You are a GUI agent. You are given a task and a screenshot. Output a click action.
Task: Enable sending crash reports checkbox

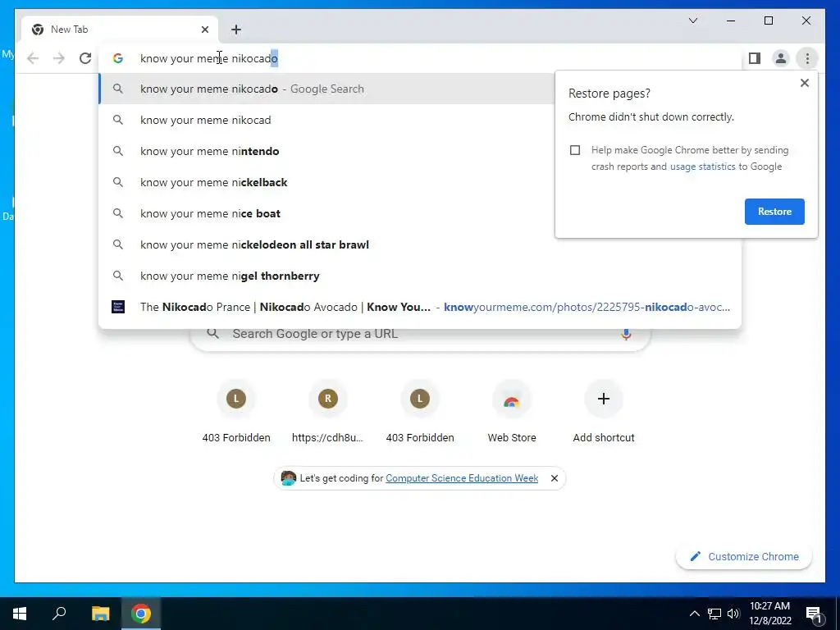click(x=575, y=150)
